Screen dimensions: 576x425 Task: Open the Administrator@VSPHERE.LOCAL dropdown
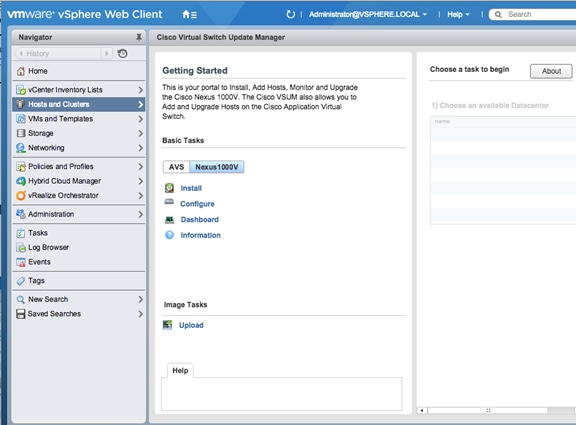pos(368,14)
